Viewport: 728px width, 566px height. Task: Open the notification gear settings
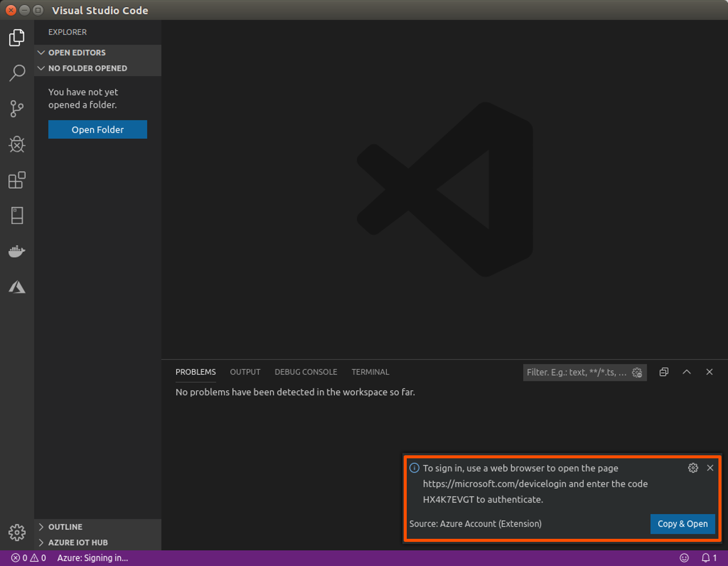click(693, 468)
